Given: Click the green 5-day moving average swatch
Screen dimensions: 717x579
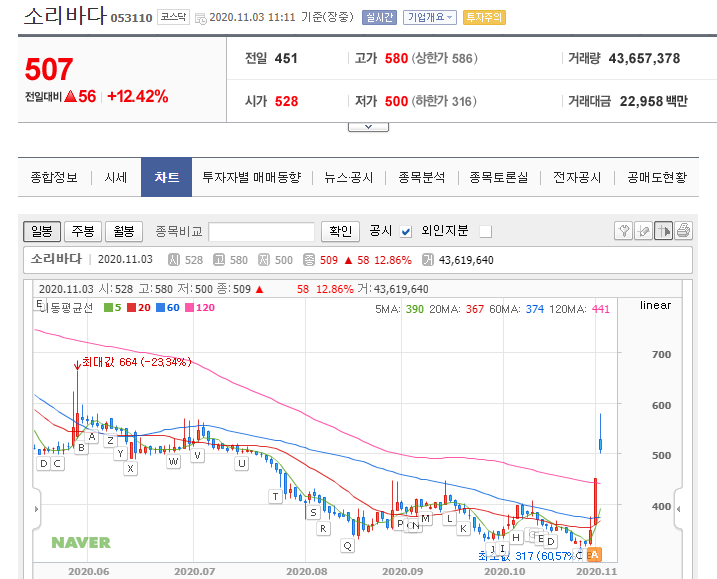Looking at the screenshot, I should point(108,308).
